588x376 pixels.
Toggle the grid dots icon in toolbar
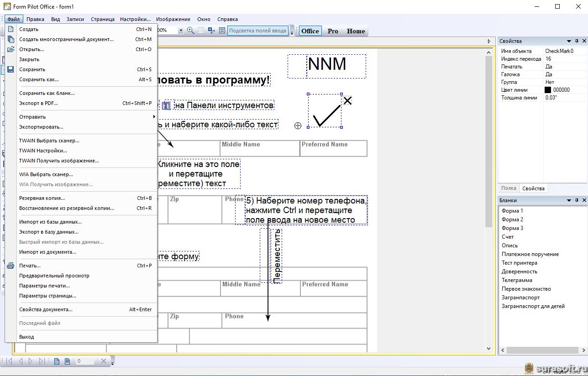point(201,31)
